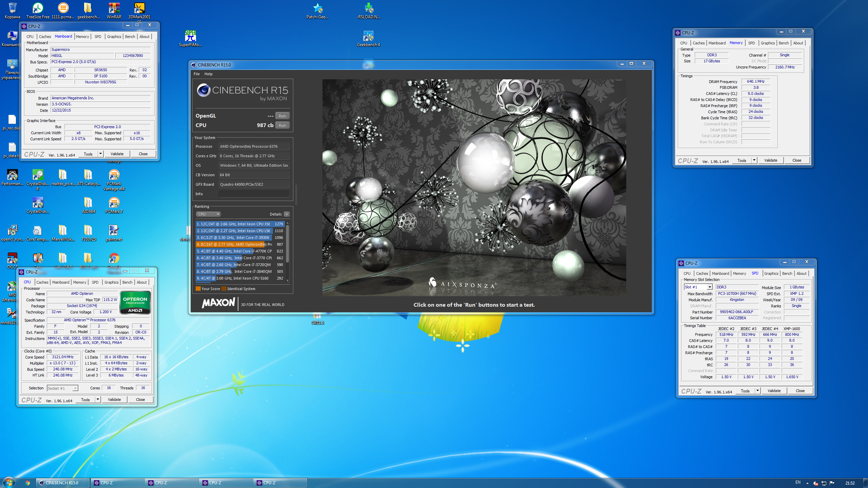This screenshot has height=488, width=868.
Task: Click Validate in Memory CPU-Z window
Action: [x=771, y=160]
